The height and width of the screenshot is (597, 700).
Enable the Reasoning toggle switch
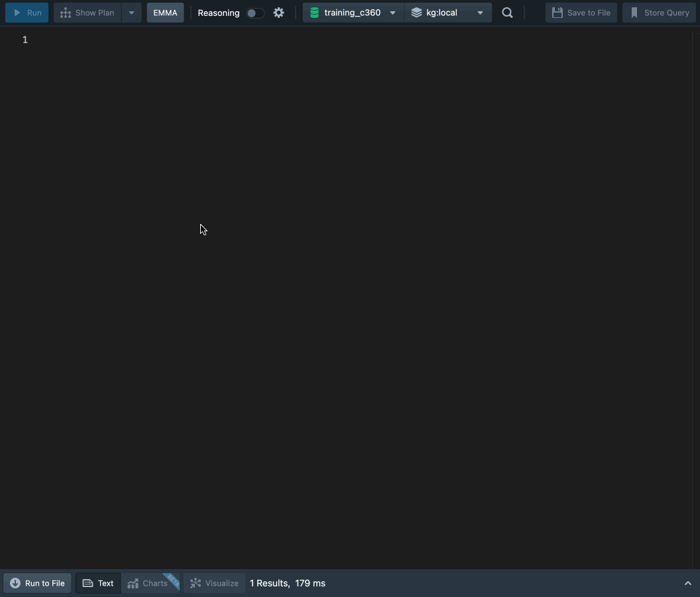255,13
